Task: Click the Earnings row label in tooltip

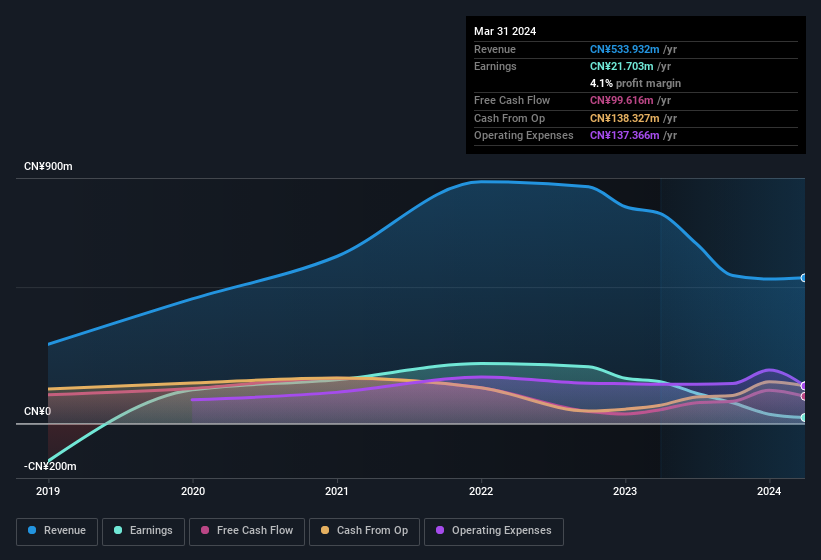Action: (495, 66)
